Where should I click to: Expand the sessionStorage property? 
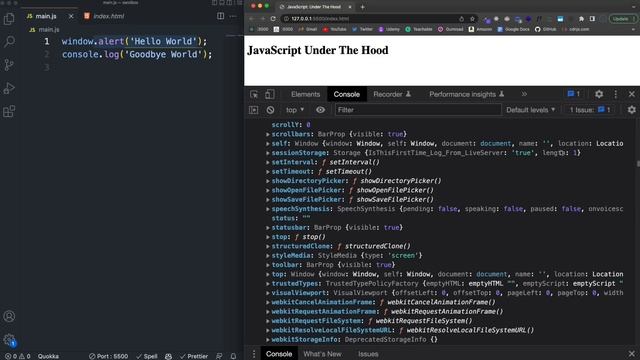click(268, 153)
